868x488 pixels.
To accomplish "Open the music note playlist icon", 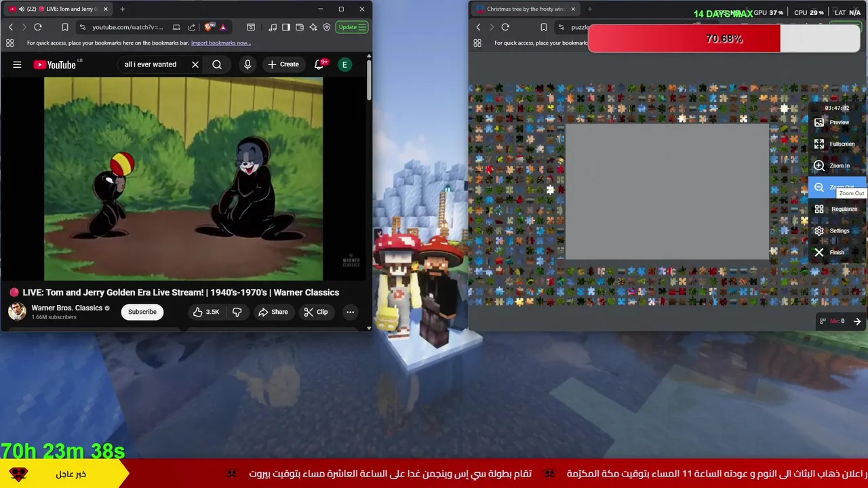I will (x=273, y=27).
